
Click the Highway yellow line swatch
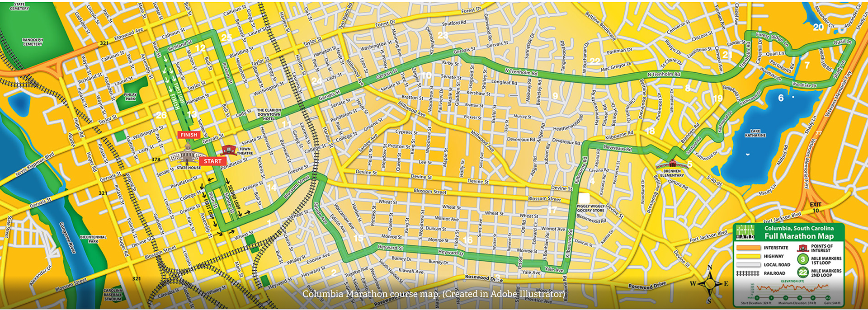point(748,256)
